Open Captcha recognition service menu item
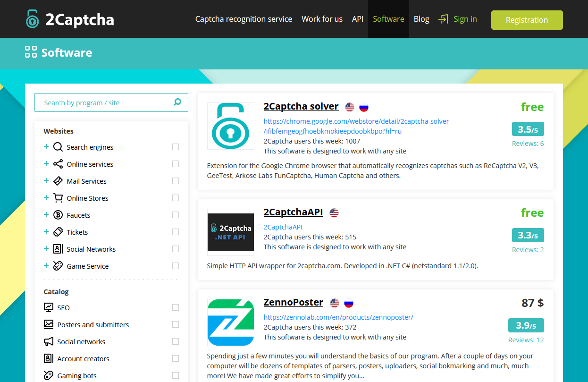 pos(244,19)
